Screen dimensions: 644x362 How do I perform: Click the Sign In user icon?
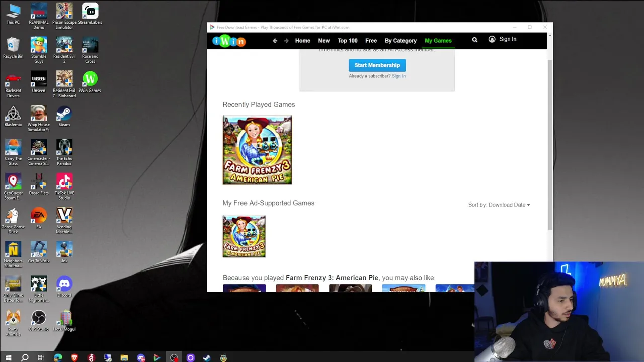point(492,39)
